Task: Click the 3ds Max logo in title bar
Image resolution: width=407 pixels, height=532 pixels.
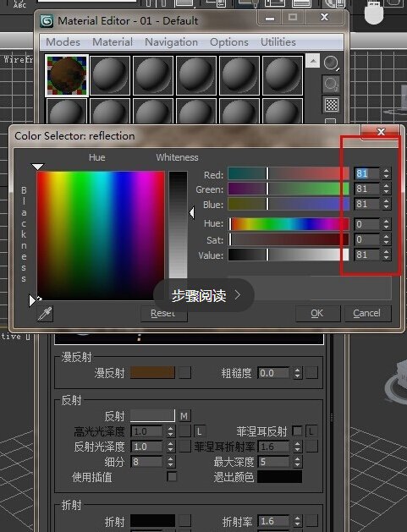Action: click(47, 21)
